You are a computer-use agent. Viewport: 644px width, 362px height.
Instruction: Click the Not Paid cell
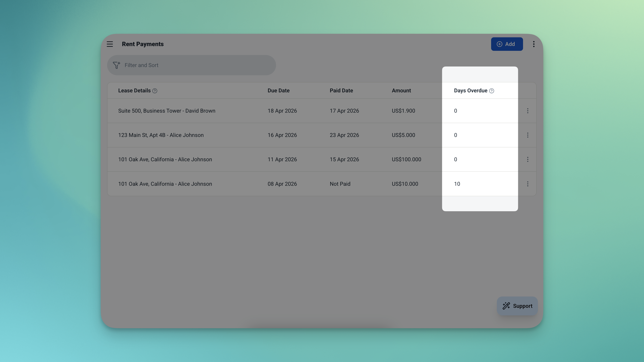[340, 184]
